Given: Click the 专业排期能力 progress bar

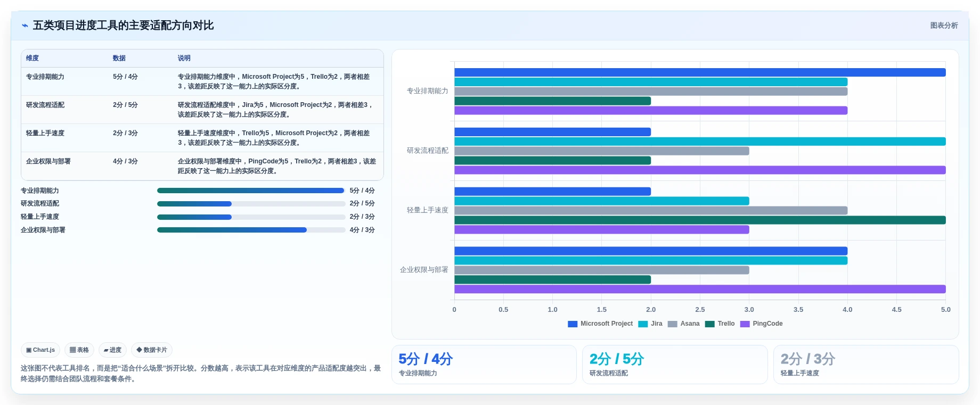Looking at the screenshot, I should click(x=251, y=191).
